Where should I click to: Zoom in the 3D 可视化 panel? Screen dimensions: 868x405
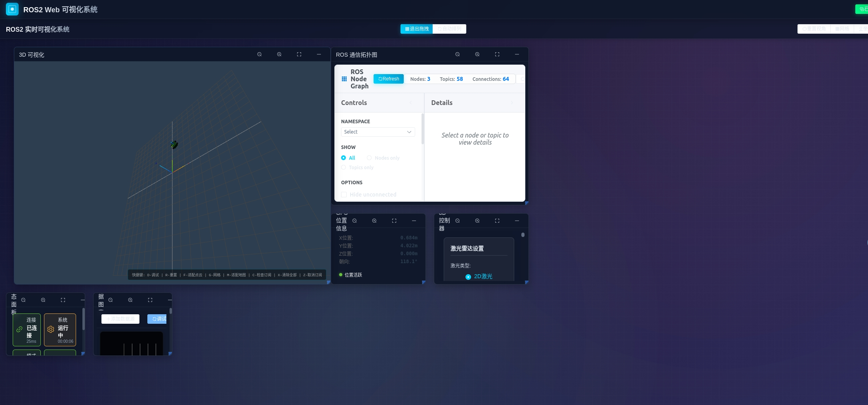(x=279, y=54)
